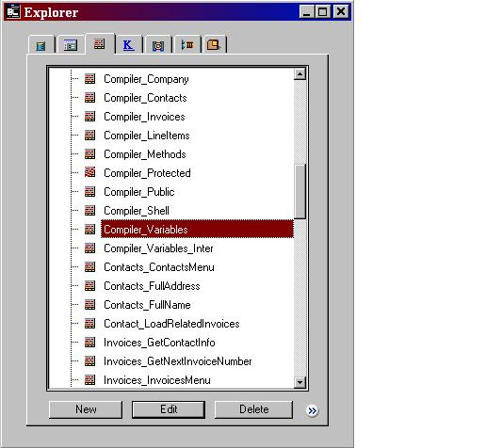Open the first tab with teal table icon

(x=41, y=45)
